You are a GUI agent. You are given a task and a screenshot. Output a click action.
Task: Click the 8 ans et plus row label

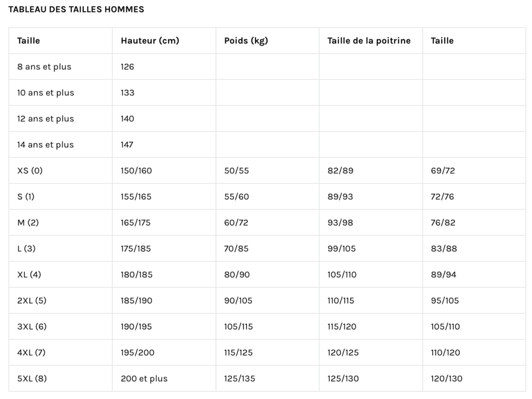44,67
